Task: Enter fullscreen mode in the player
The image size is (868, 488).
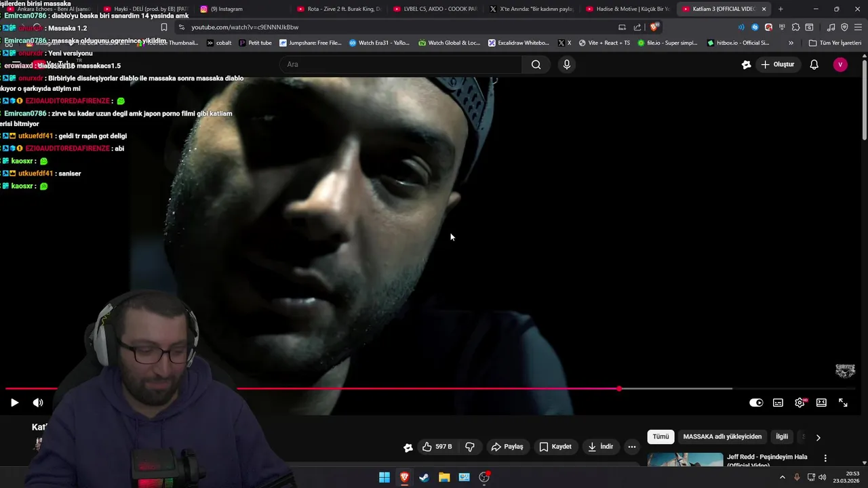Action: tap(843, 403)
